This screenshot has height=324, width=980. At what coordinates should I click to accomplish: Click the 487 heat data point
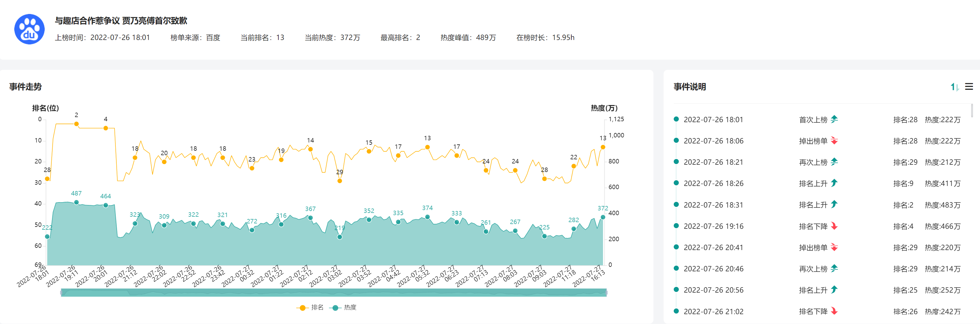(76, 202)
